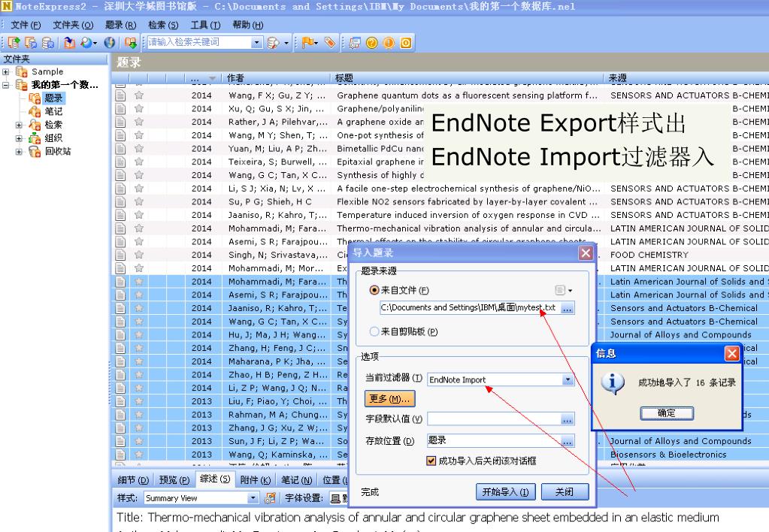Click the 关闭 button in import dialog
The image size is (769, 532).
click(x=565, y=491)
